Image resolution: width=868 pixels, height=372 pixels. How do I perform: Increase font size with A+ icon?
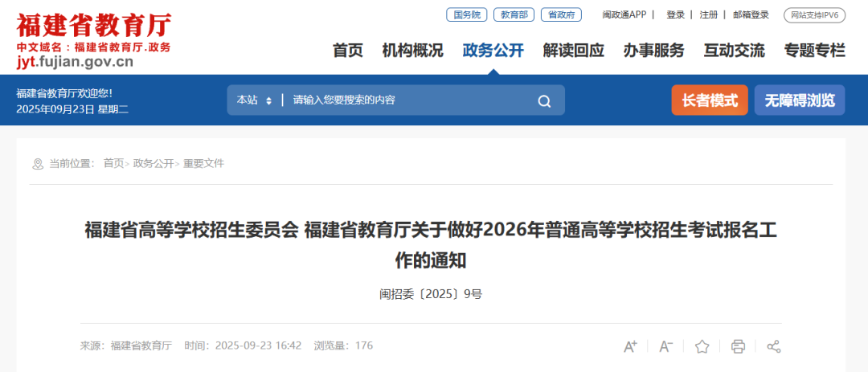631,346
